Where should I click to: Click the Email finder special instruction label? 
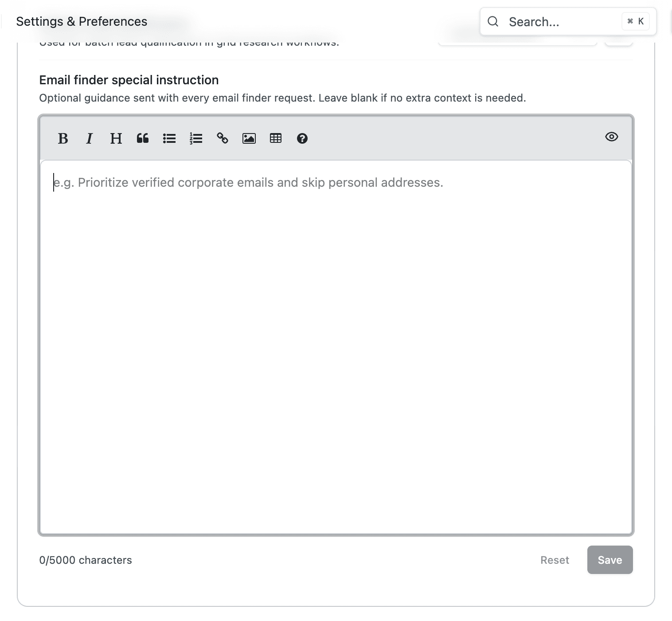[129, 80]
